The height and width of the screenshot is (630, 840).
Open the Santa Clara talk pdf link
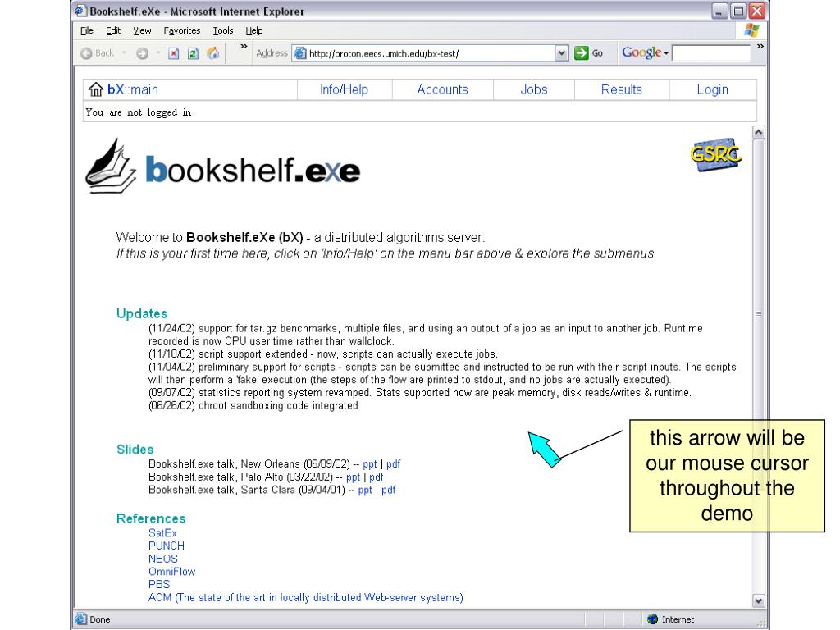point(388,490)
